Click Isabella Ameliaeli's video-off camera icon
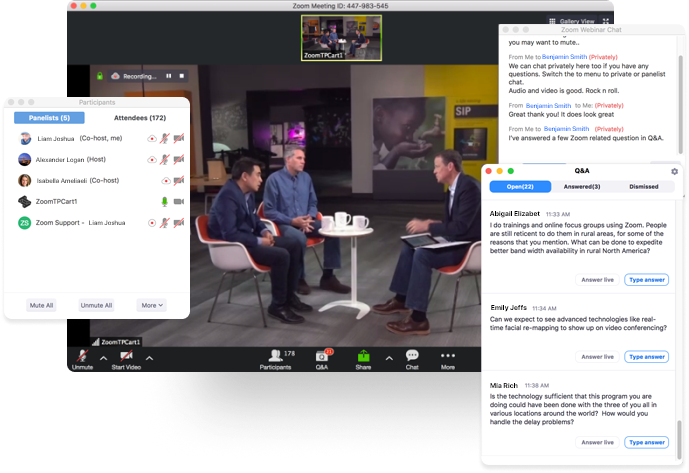 pos(178,180)
